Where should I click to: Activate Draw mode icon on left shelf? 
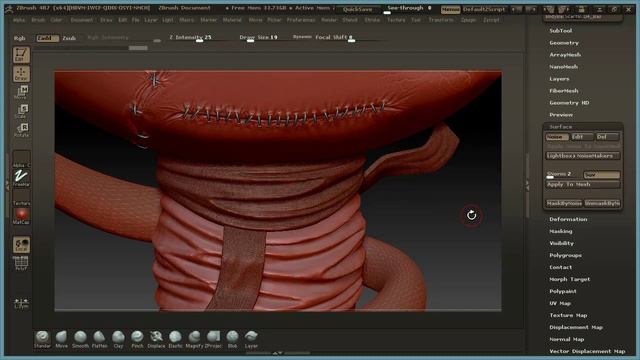pyautogui.click(x=21, y=74)
